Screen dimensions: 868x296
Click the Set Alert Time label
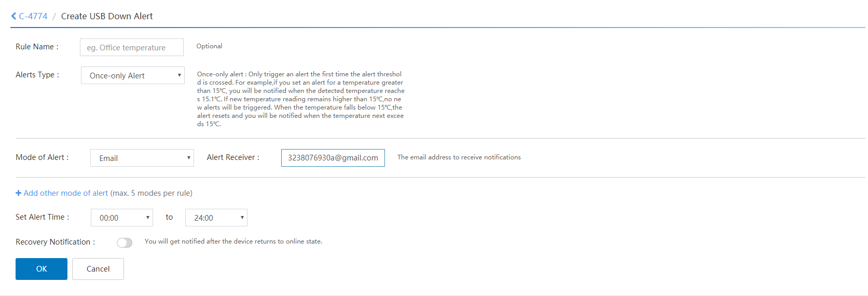pyautogui.click(x=43, y=217)
